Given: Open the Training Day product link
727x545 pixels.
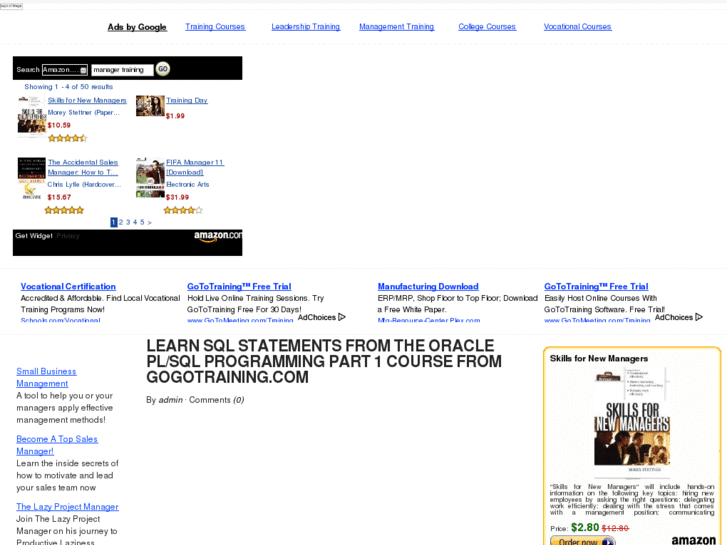Looking at the screenshot, I should (187, 100).
